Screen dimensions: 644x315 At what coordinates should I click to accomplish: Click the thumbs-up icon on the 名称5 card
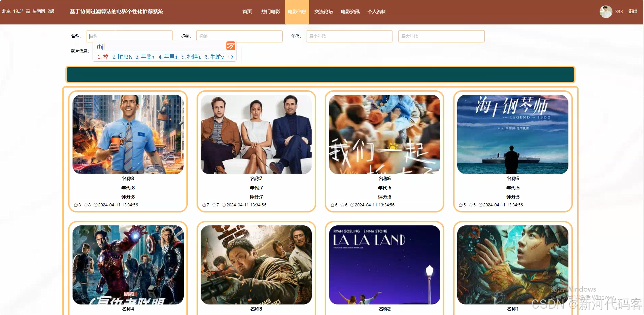point(461,205)
